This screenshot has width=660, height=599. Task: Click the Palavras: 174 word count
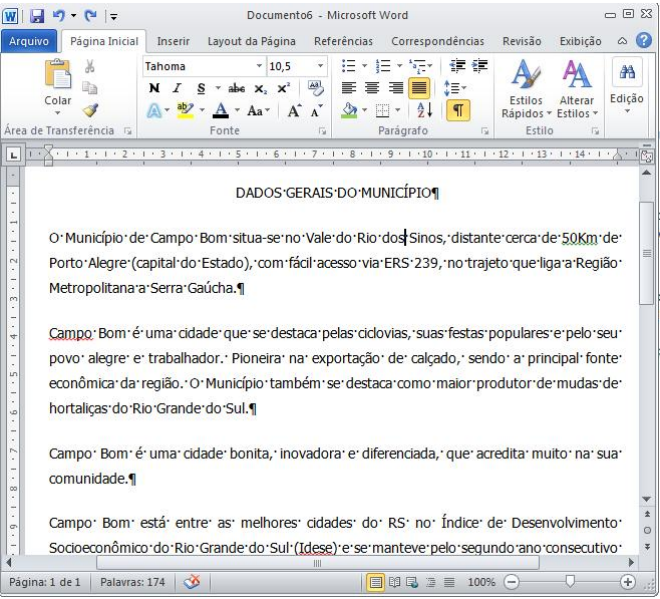tap(133, 582)
